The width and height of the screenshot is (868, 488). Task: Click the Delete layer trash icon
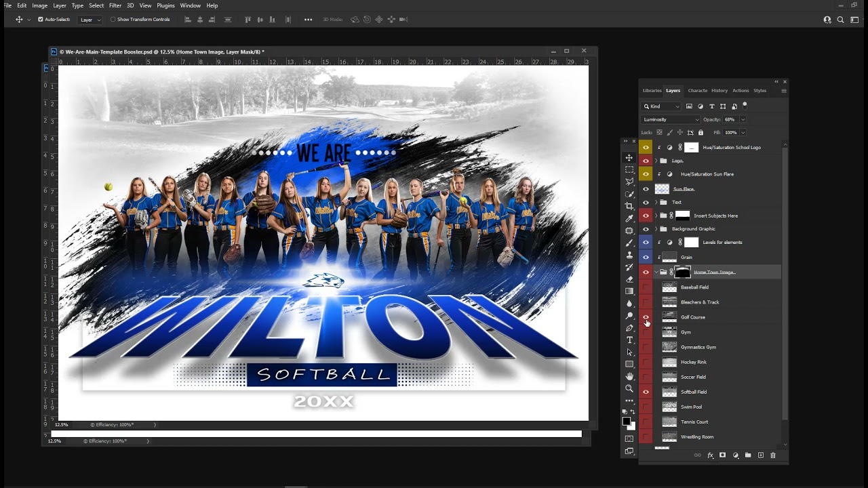[772, 455]
